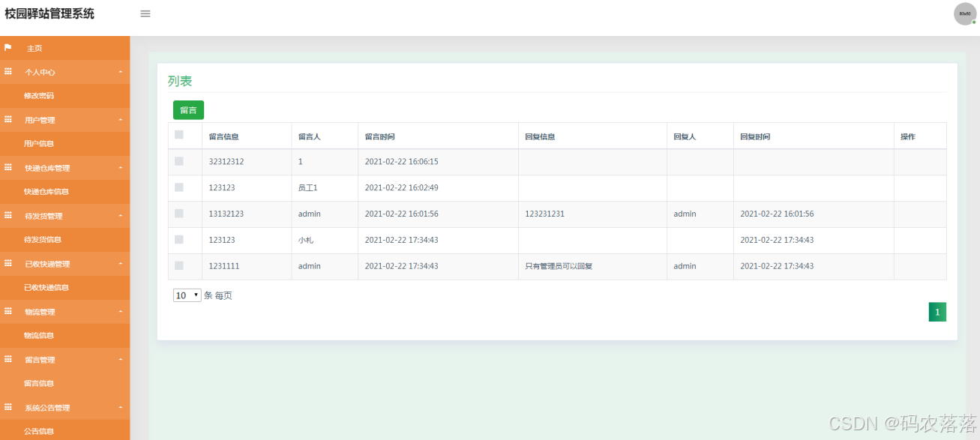The image size is (980, 440).
Task: Collapse the 个人中心 menu arrow
Action: point(121,72)
